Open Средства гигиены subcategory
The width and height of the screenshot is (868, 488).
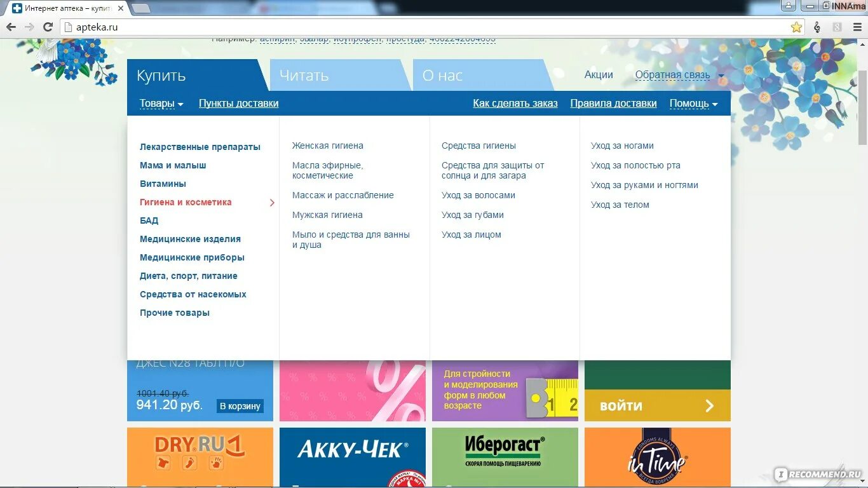point(478,146)
